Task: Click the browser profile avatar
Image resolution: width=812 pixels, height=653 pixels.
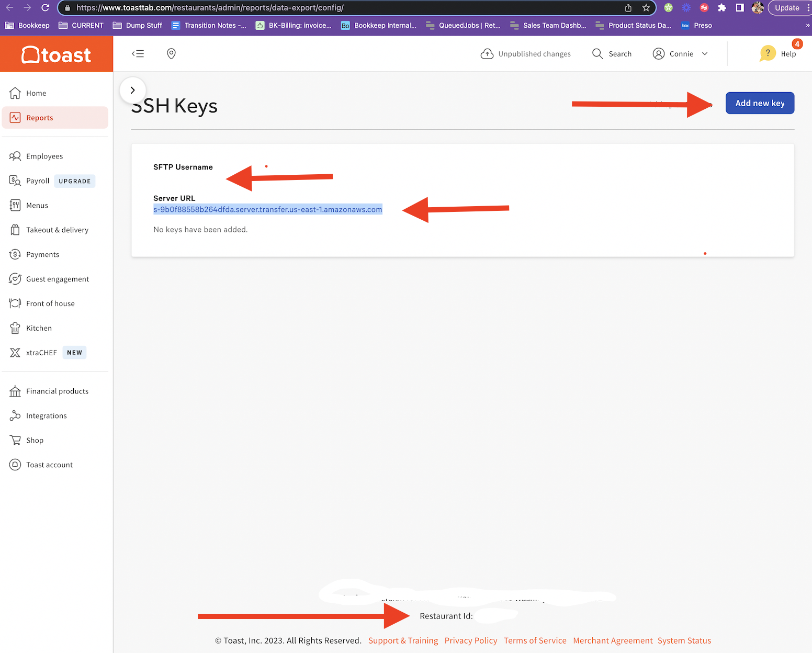Action: coord(757,8)
